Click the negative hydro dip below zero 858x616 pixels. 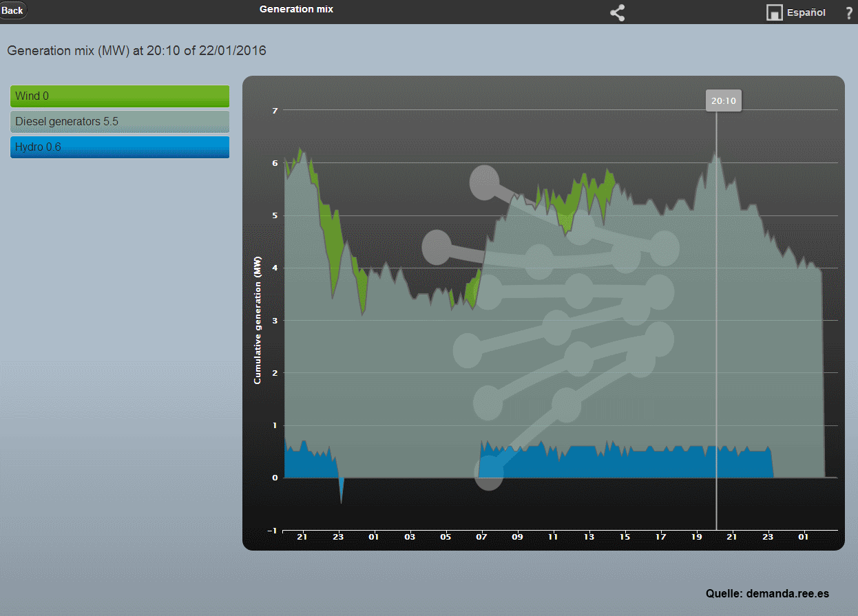click(342, 489)
